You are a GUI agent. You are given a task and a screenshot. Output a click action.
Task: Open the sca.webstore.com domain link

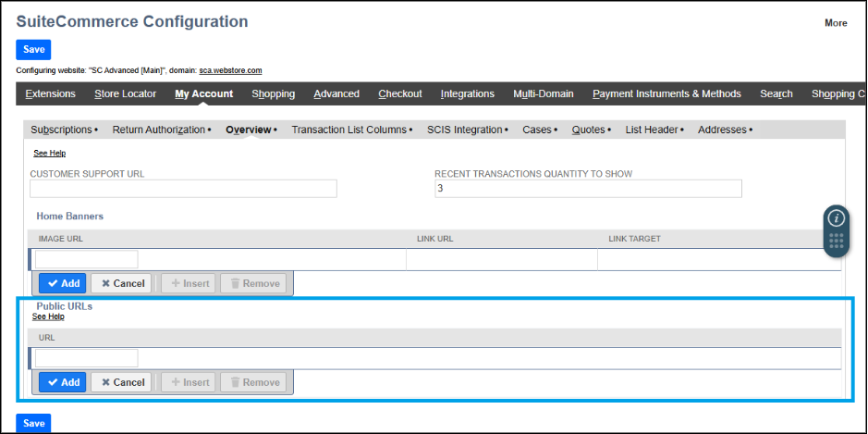click(230, 70)
